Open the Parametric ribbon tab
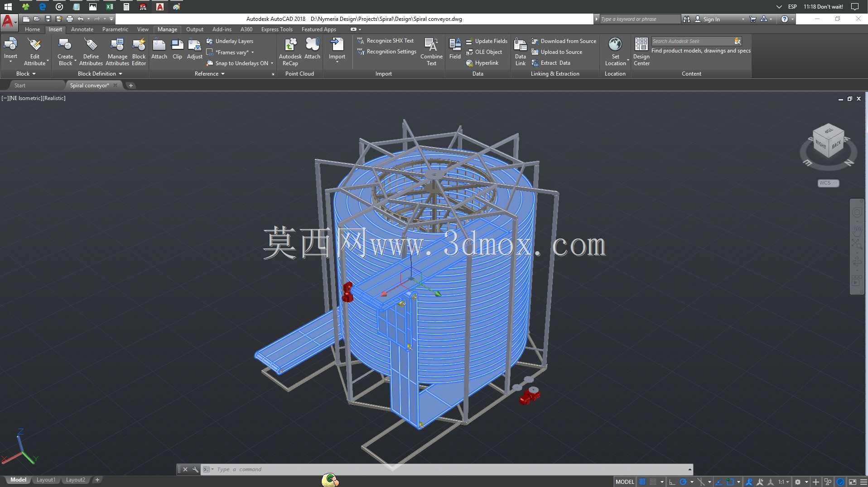This screenshot has height=487, width=868. tap(115, 29)
